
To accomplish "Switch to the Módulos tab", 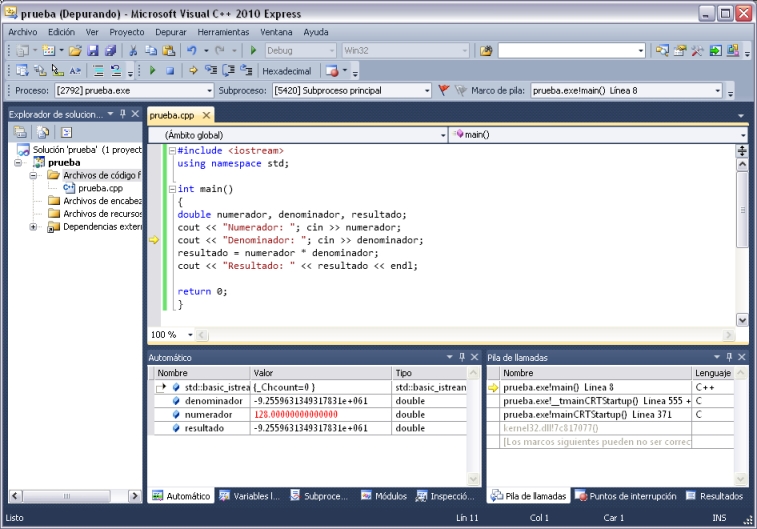I will (384, 496).
